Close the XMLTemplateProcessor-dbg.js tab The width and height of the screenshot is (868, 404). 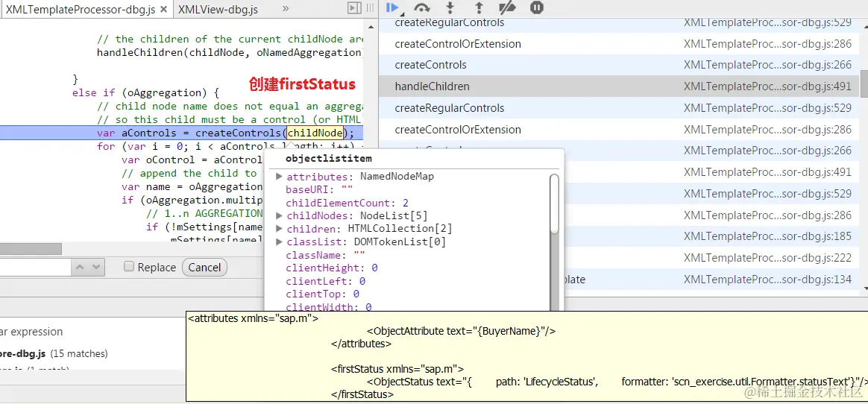(x=163, y=10)
